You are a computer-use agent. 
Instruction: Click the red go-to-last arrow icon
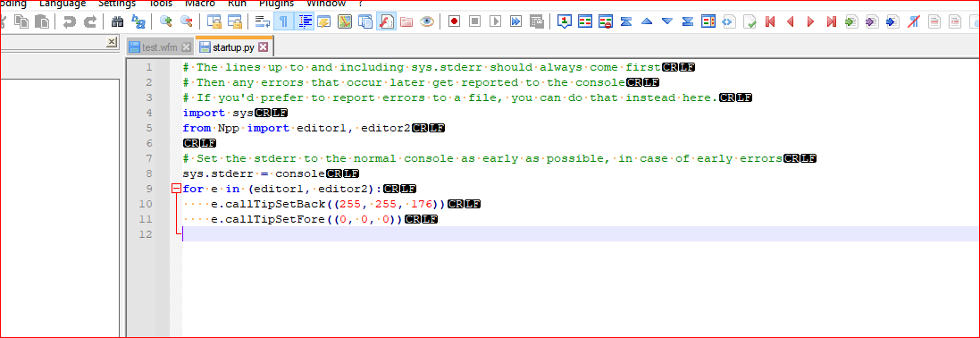pyautogui.click(x=831, y=21)
